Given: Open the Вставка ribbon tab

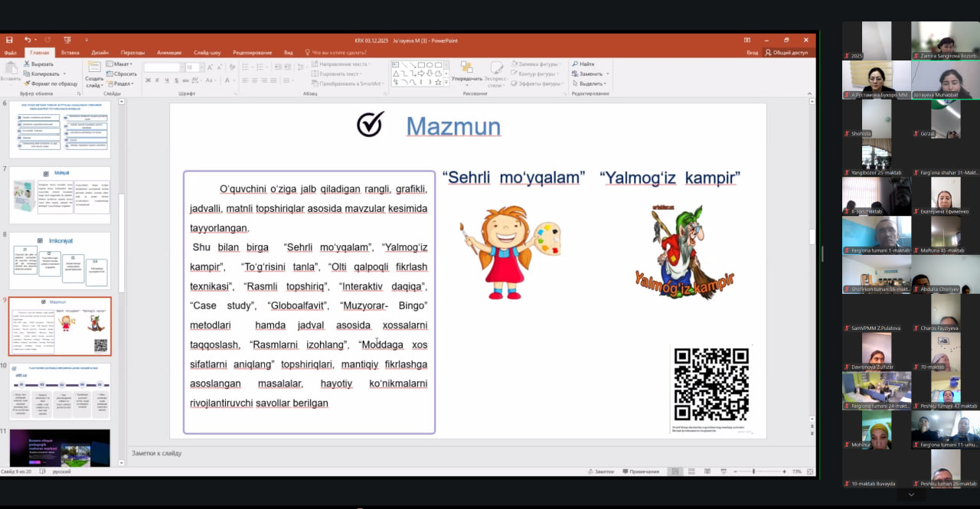Looking at the screenshot, I should coord(70,53).
